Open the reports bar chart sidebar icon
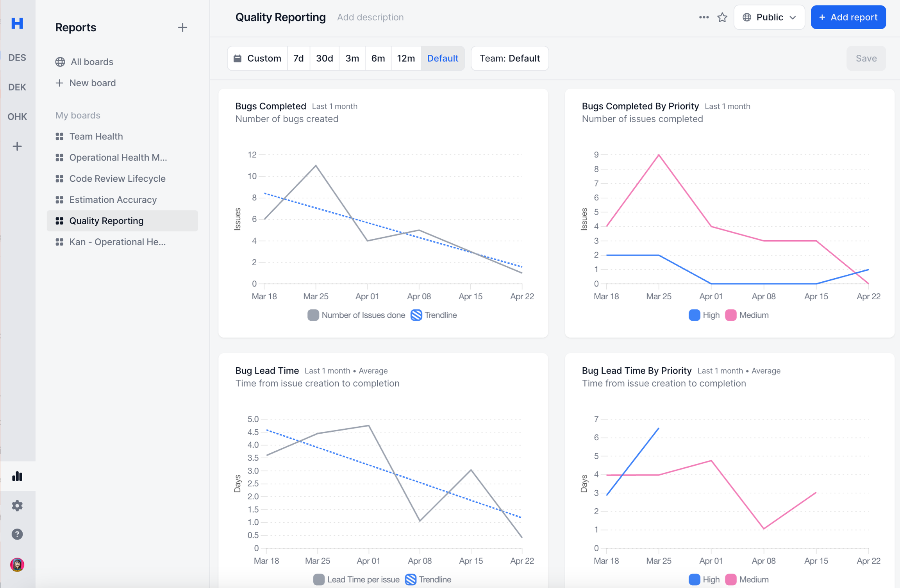900x588 pixels. coord(17,476)
